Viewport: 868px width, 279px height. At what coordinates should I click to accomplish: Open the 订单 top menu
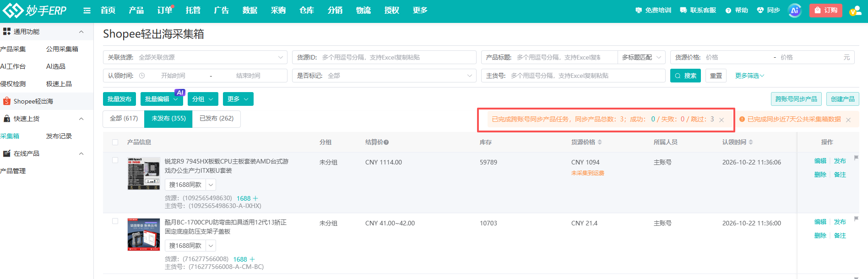[x=164, y=10]
